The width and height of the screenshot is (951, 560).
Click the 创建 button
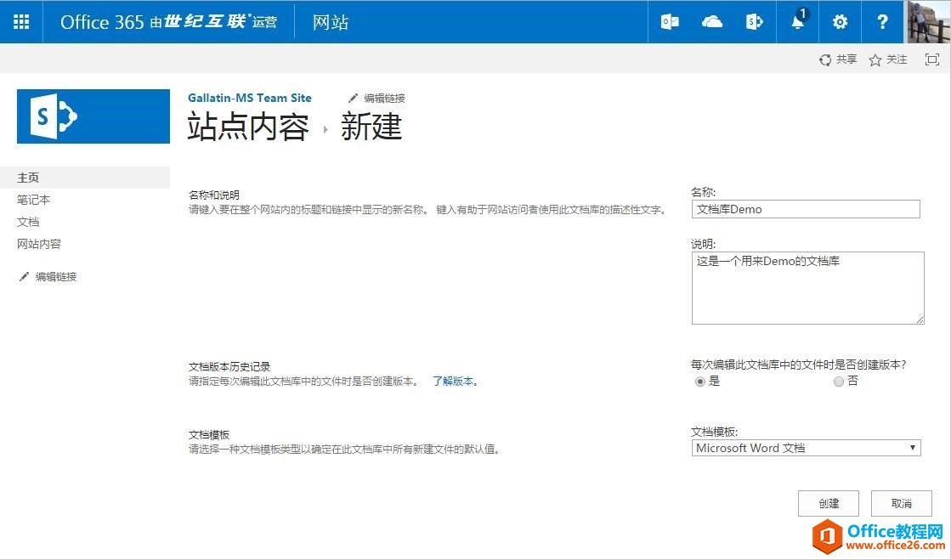[x=829, y=503]
